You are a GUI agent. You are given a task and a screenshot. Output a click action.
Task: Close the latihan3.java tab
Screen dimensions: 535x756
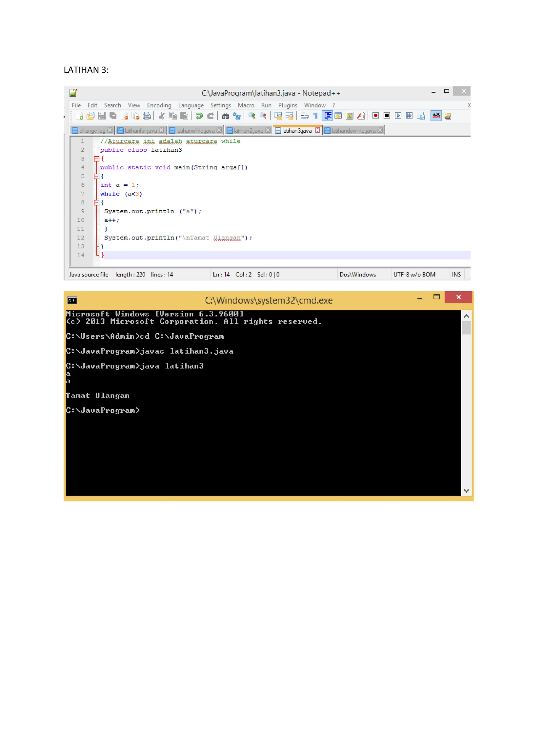click(317, 130)
